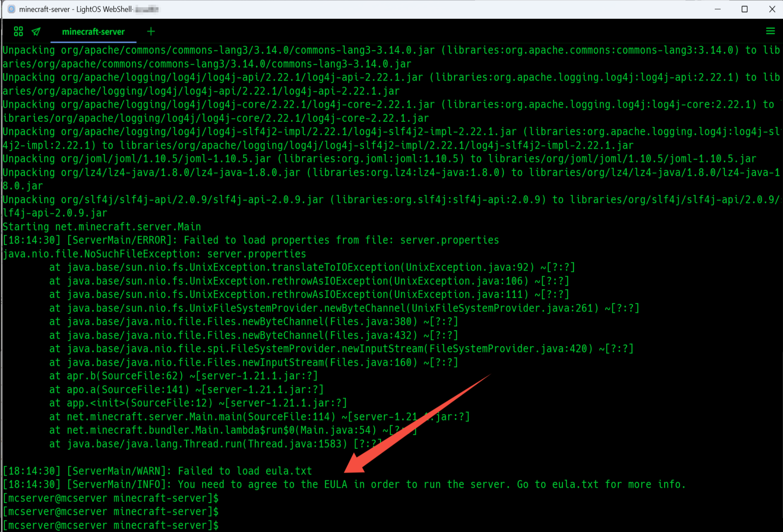
Task: Minimize the LightOS WebShell window
Action: (718, 9)
